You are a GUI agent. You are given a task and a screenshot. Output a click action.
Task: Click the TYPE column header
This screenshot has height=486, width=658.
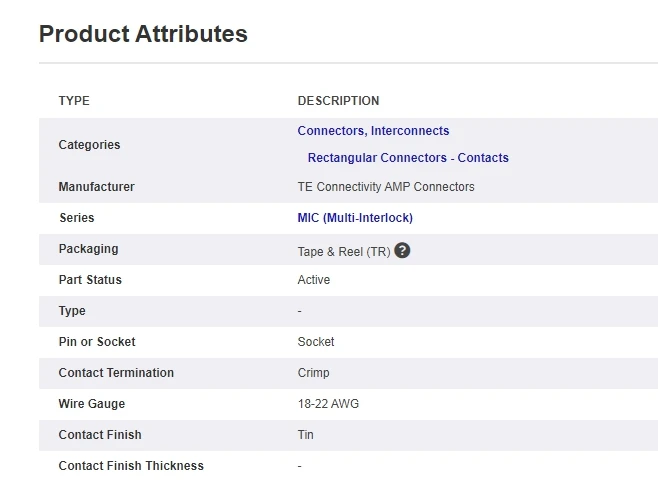(74, 101)
